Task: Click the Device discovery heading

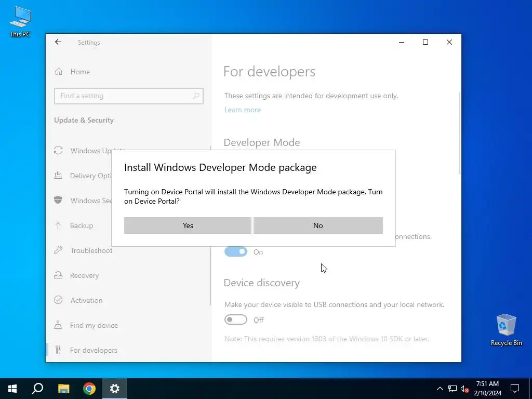Action: [262, 283]
